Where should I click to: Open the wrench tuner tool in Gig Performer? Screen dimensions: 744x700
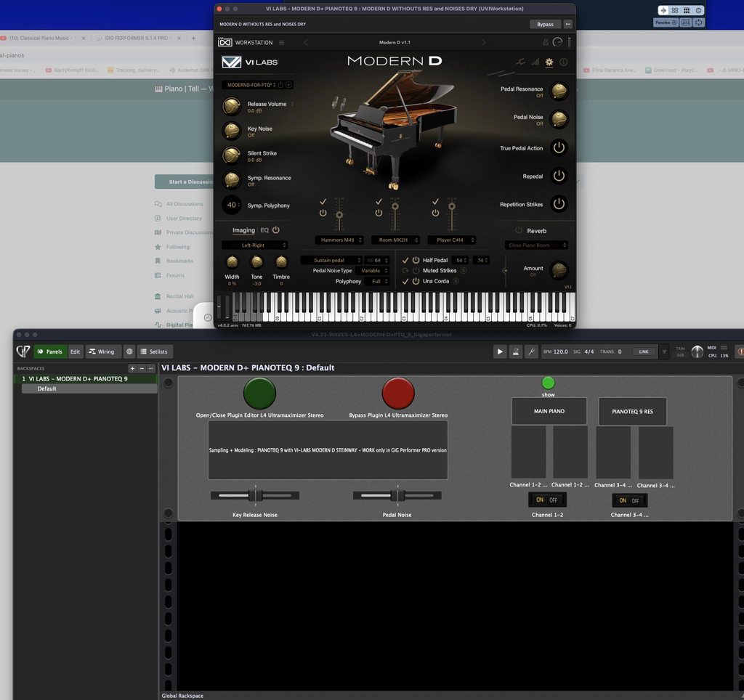click(x=531, y=351)
